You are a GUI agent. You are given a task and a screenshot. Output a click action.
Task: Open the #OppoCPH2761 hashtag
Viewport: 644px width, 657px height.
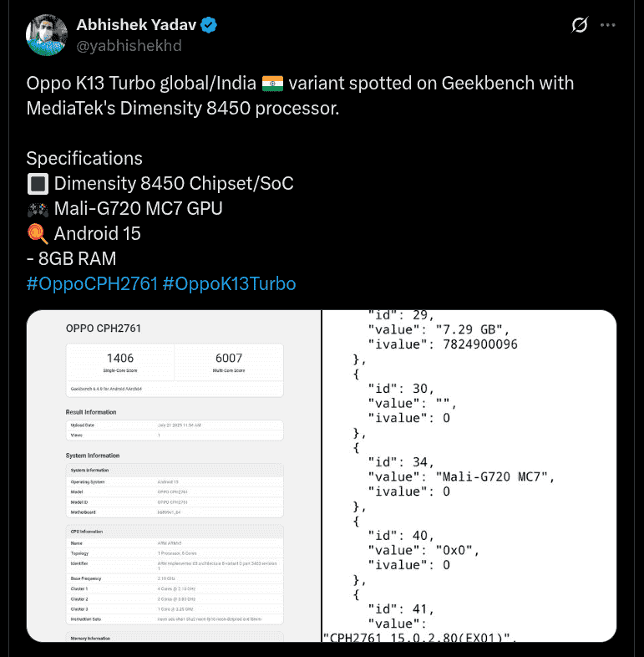pyautogui.click(x=92, y=284)
